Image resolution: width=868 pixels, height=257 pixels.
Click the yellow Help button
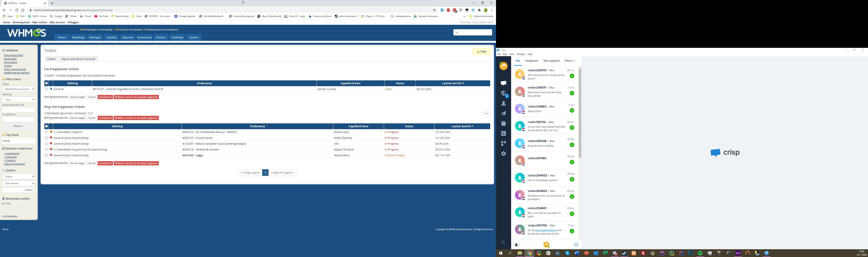click(x=481, y=52)
